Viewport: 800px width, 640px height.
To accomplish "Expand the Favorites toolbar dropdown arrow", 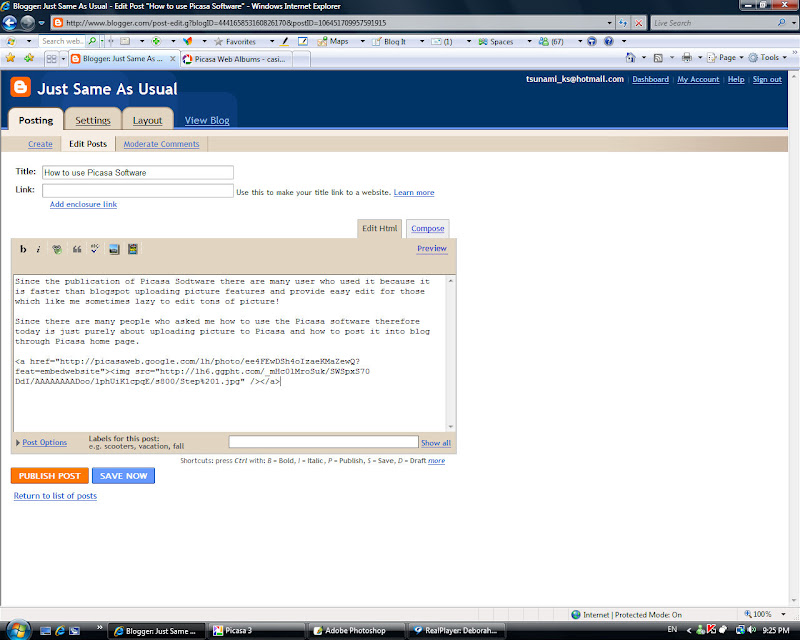I will 272,41.
